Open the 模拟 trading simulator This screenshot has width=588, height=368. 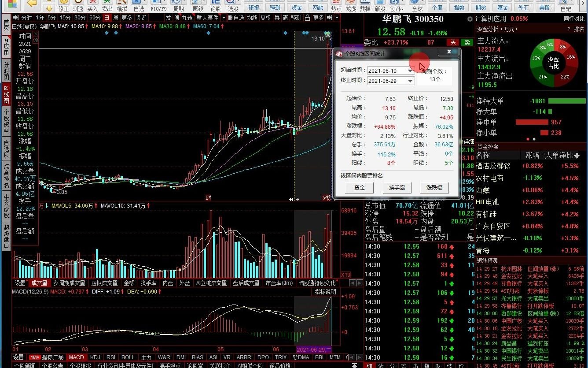point(122,5)
